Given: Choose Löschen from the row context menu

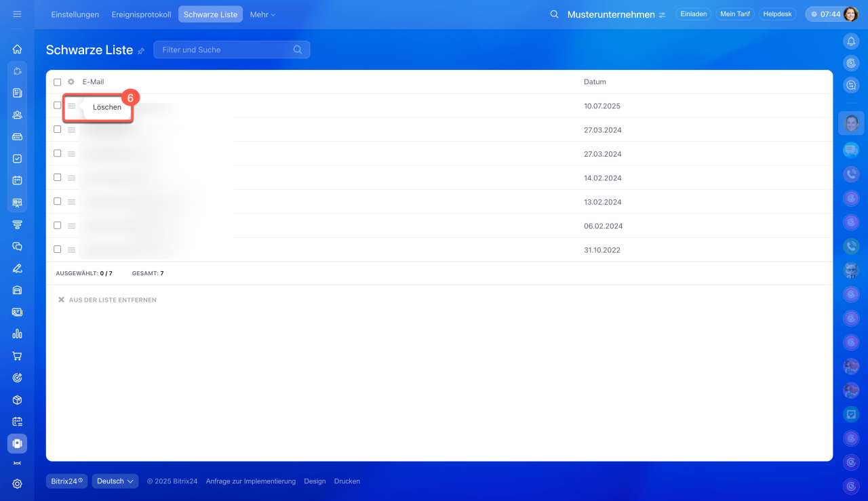Looking at the screenshot, I should tap(107, 107).
